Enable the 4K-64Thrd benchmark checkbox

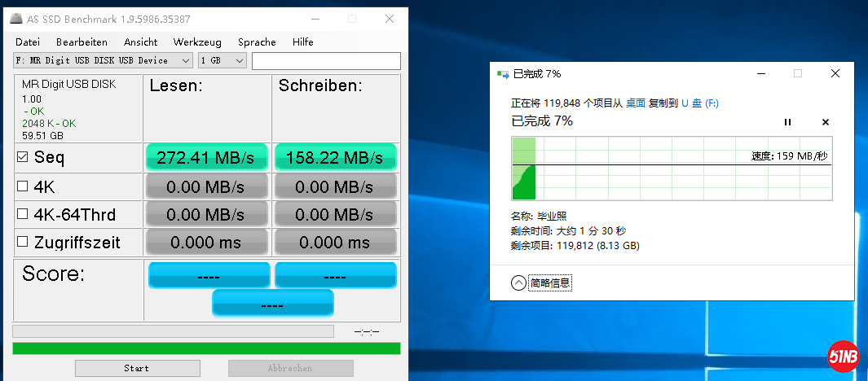23,215
